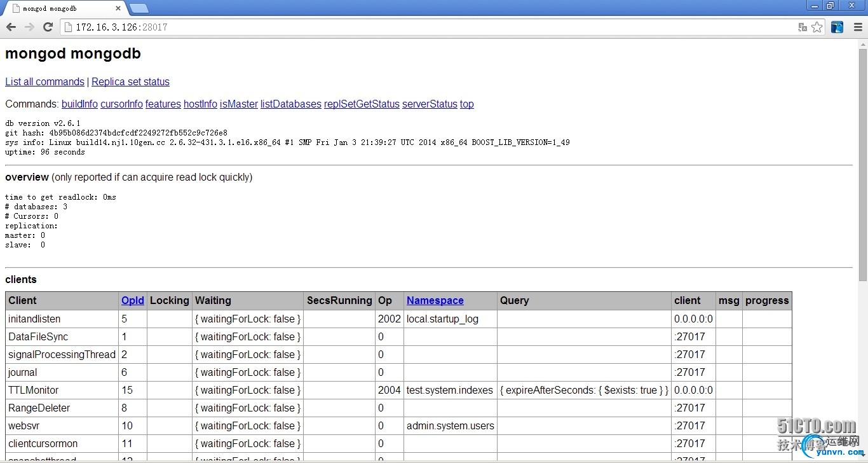
Task: Select the mongod mongodb tab
Action: pyautogui.click(x=64, y=8)
